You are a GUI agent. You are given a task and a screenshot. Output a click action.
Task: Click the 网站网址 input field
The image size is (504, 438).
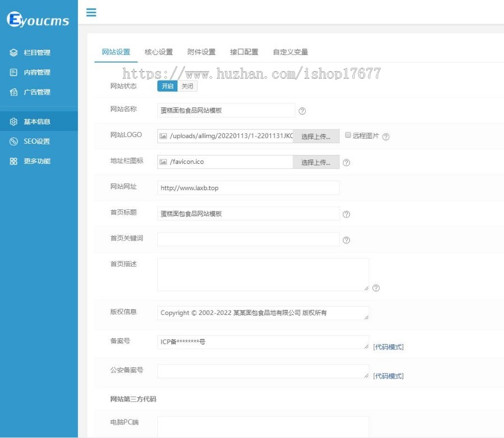pyautogui.click(x=248, y=188)
